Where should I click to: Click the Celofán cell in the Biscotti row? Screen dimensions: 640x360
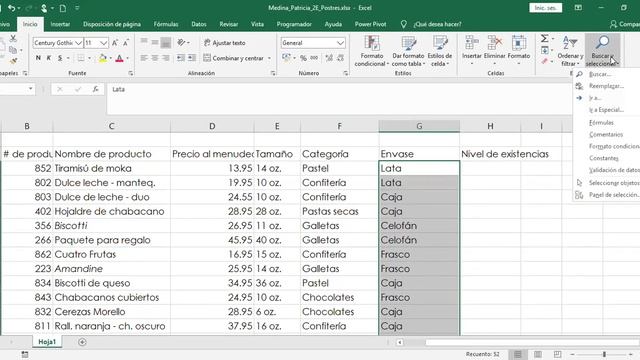419,226
